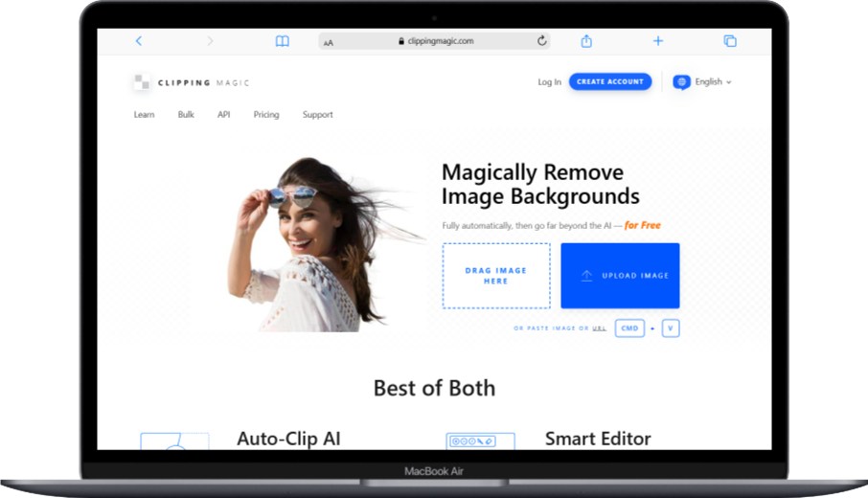Screen dimensions: 868x498
Task: Click the AA reader text-size button
Action: [x=329, y=42]
